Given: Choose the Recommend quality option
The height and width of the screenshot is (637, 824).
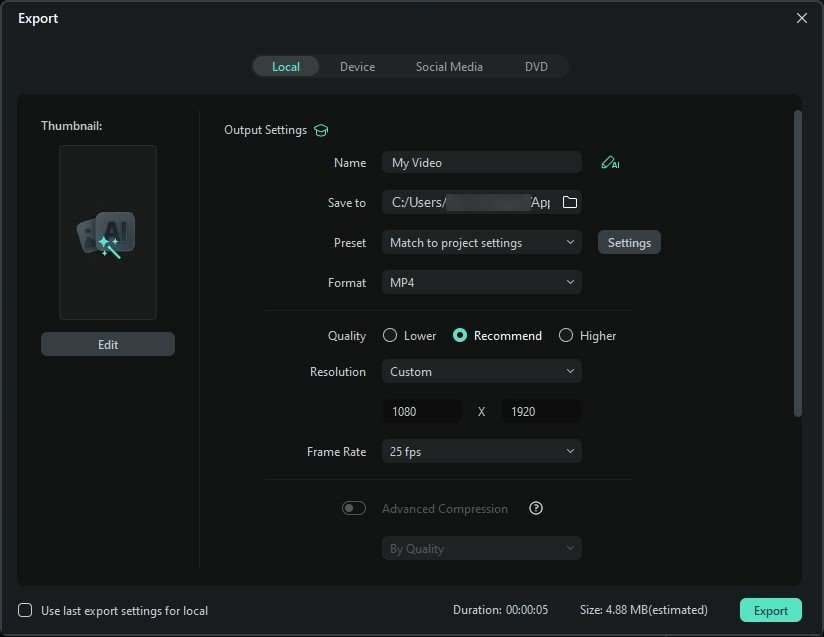Looking at the screenshot, I should [x=460, y=336].
